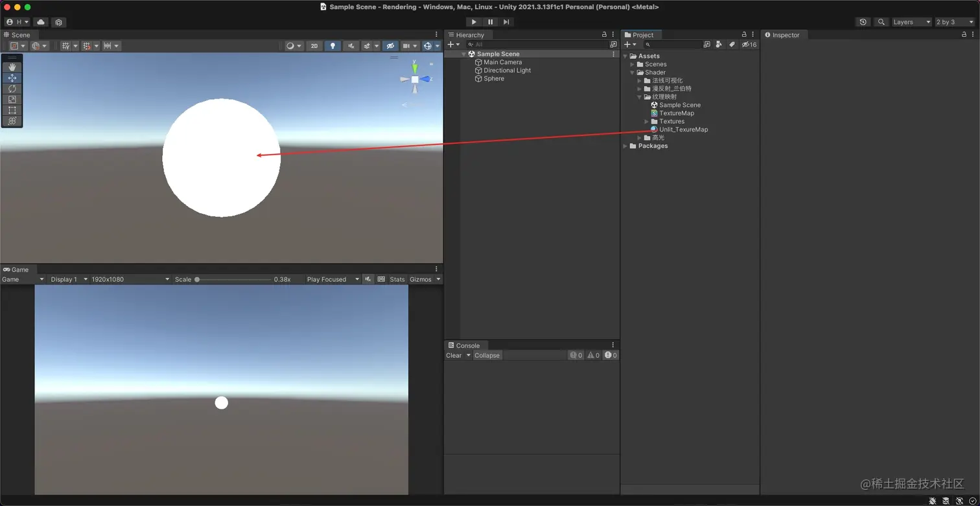Open the account 'H' dropdown

pos(17,22)
